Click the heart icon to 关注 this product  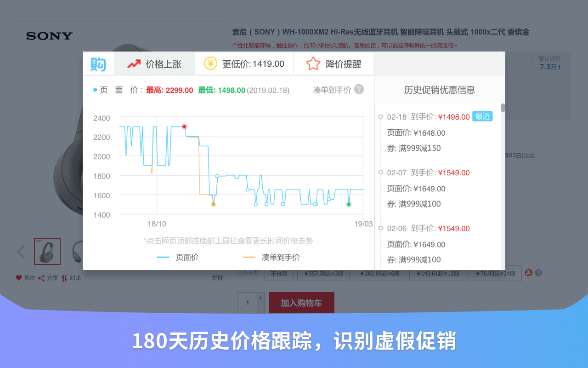tap(19, 277)
